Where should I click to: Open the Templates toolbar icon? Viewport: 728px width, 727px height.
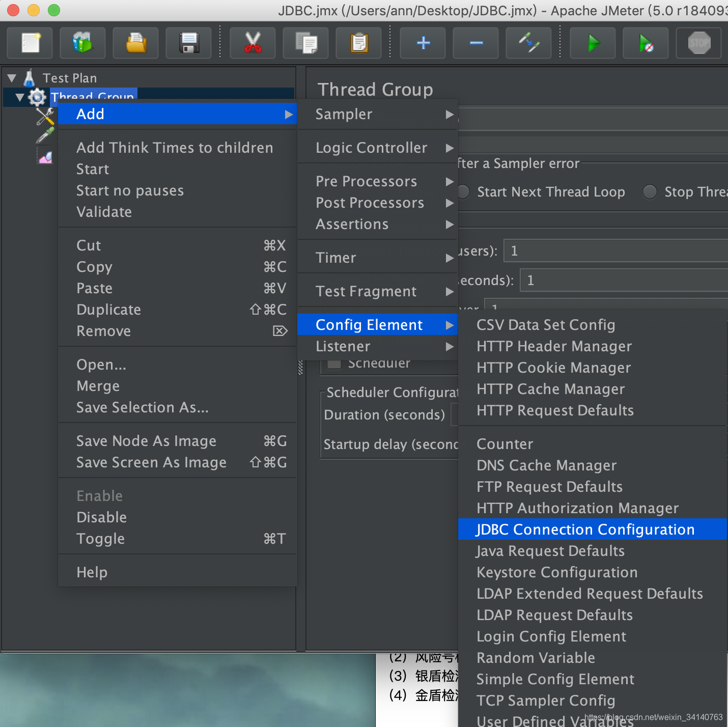pyautogui.click(x=82, y=43)
